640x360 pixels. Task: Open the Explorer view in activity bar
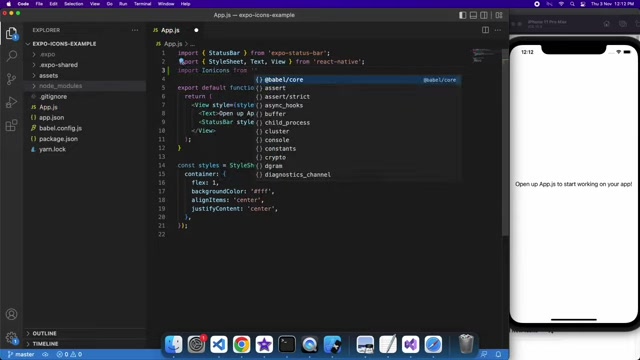point(11,33)
